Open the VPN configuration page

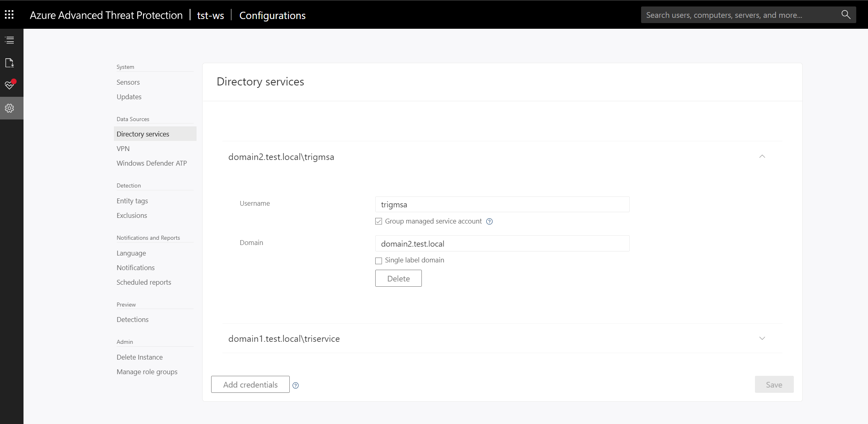click(123, 148)
